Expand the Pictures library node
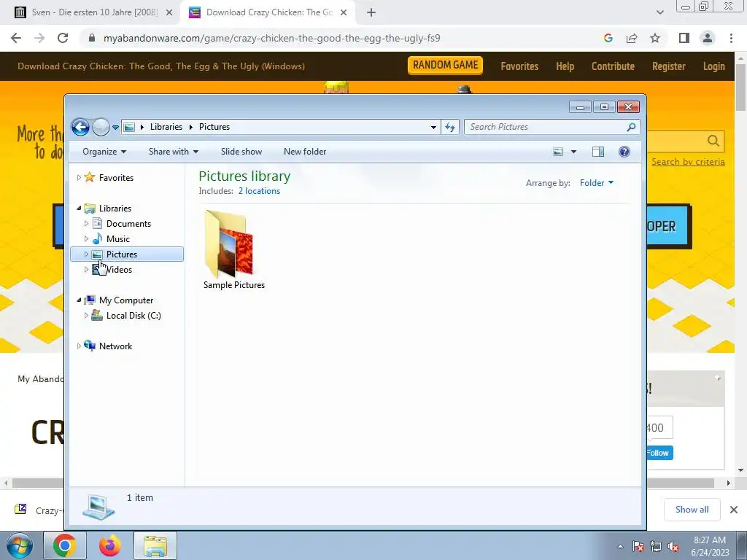The width and height of the screenshot is (747, 560). tap(86, 254)
